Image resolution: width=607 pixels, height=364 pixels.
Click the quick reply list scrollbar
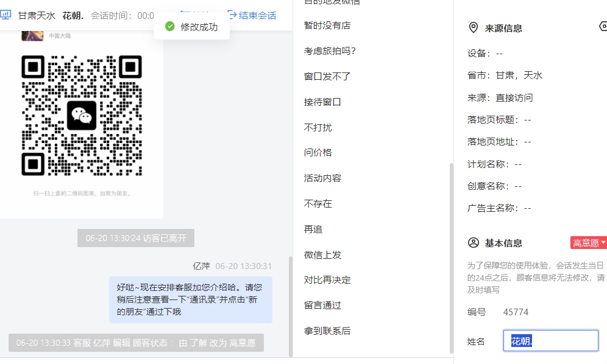tap(451, 259)
